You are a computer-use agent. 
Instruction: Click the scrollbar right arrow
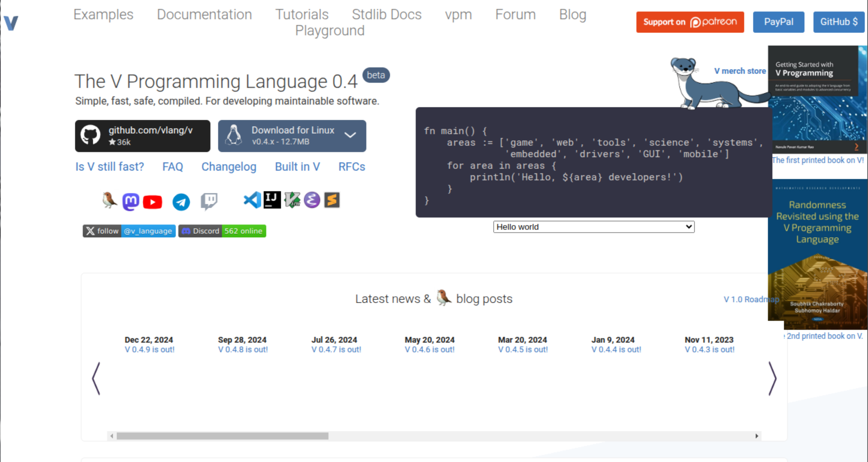(757, 436)
